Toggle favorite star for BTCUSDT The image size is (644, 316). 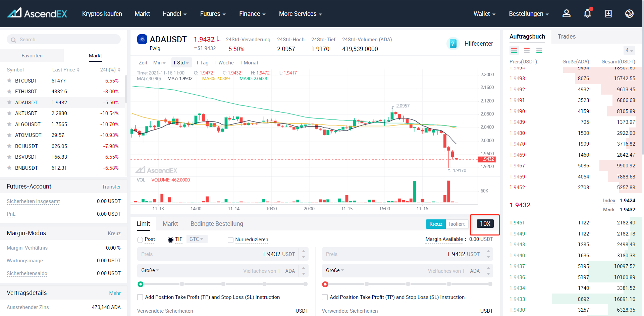pyautogui.click(x=9, y=81)
